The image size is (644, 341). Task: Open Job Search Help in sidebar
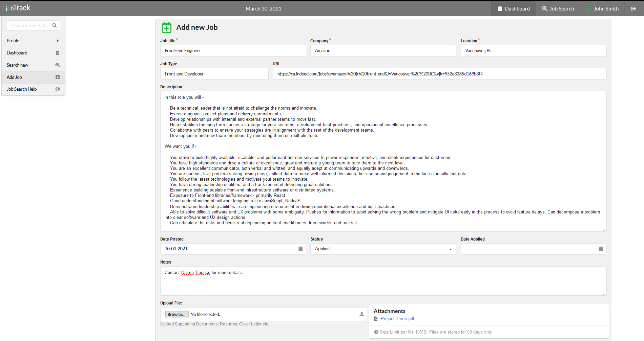tap(33, 89)
